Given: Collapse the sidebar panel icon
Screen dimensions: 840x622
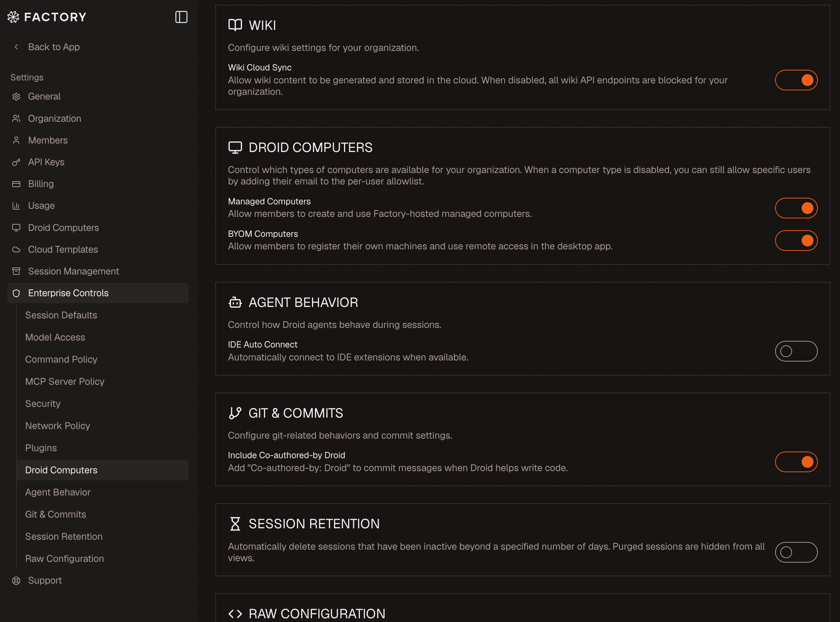Looking at the screenshot, I should pyautogui.click(x=181, y=17).
